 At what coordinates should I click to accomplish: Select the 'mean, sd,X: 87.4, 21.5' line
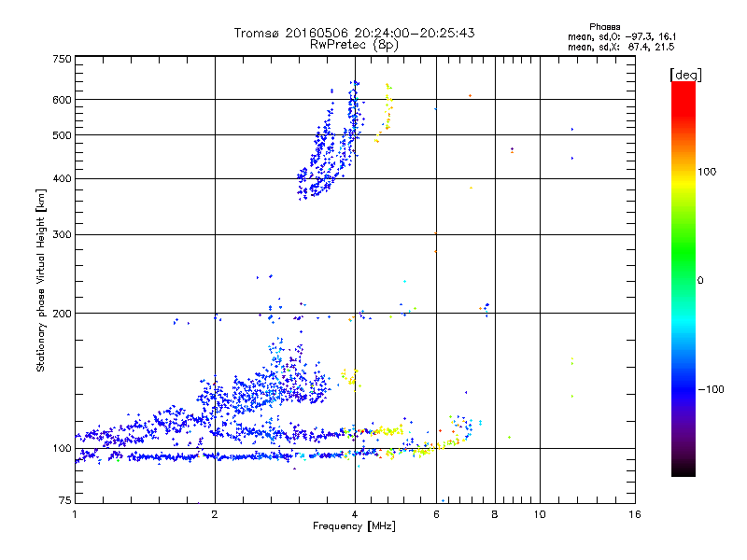(621, 48)
